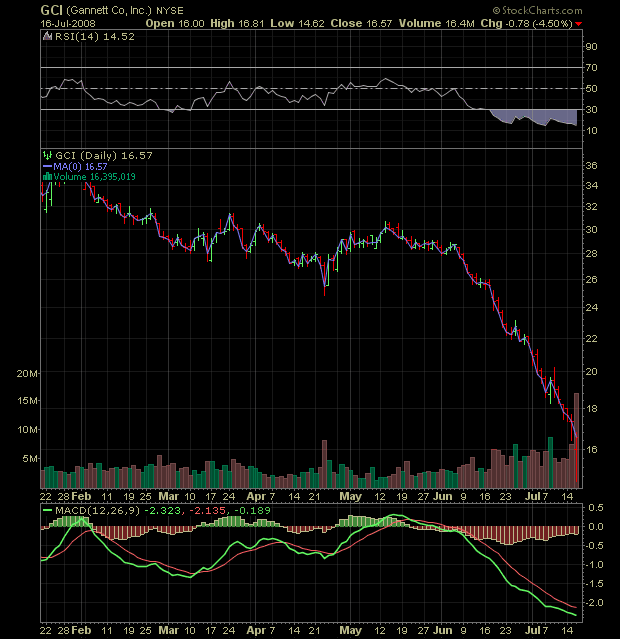The width and height of the screenshot is (620, 639).
Task: Click the 18 price axis label
Action: pos(591,408)
